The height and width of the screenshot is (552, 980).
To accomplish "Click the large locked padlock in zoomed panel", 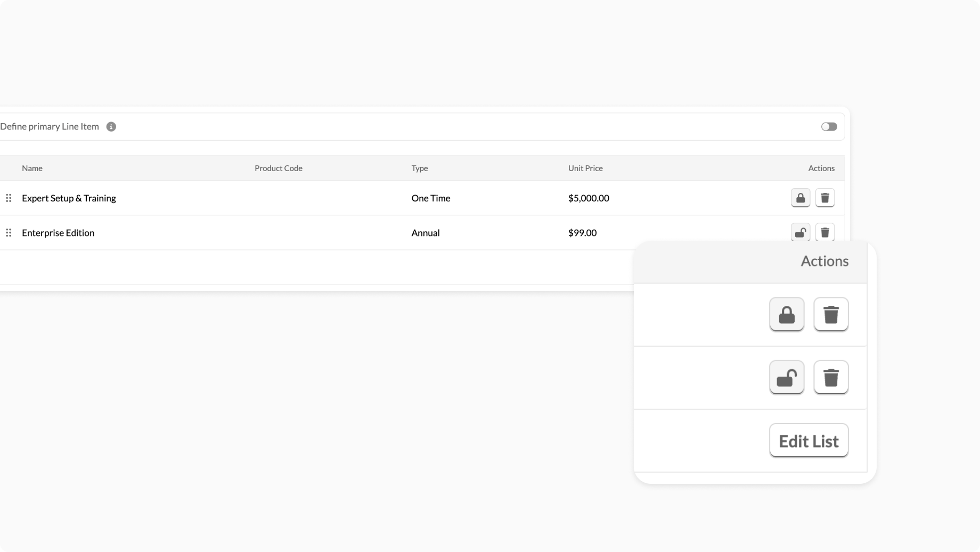I will (787, 314).
